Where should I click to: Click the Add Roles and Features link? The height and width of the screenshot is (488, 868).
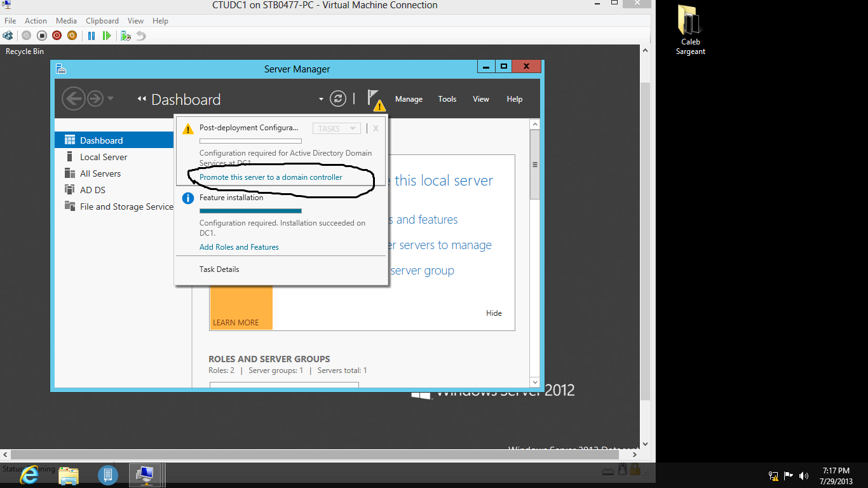[239, 247]
